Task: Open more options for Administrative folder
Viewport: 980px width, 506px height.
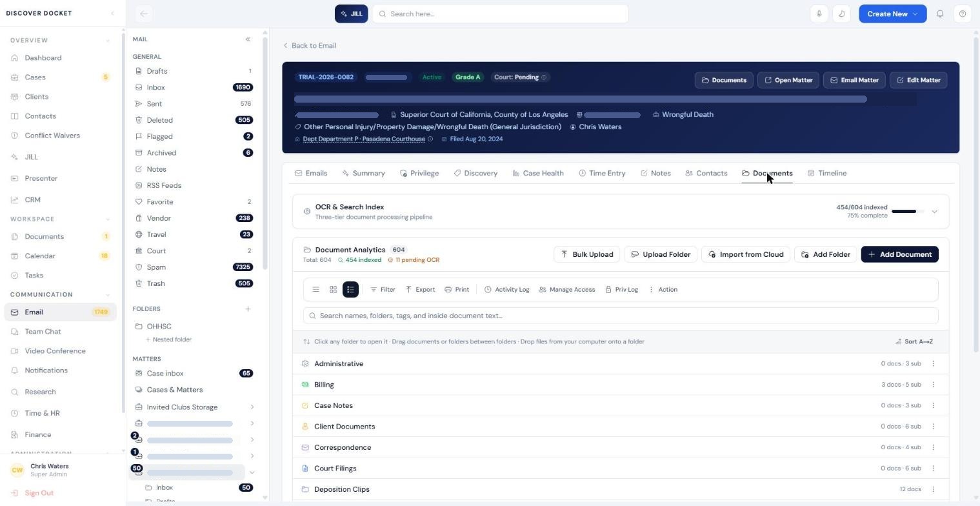Action: click(934, 363)
